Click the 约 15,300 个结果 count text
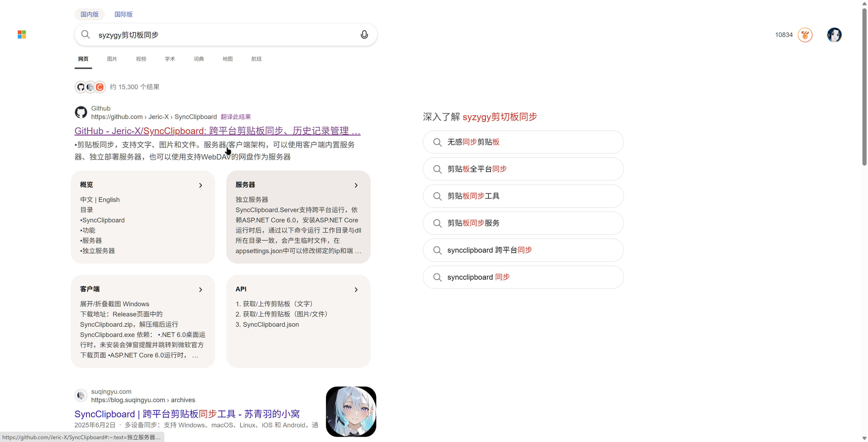Viewport: 868px width, 442px height. (135, 87)
